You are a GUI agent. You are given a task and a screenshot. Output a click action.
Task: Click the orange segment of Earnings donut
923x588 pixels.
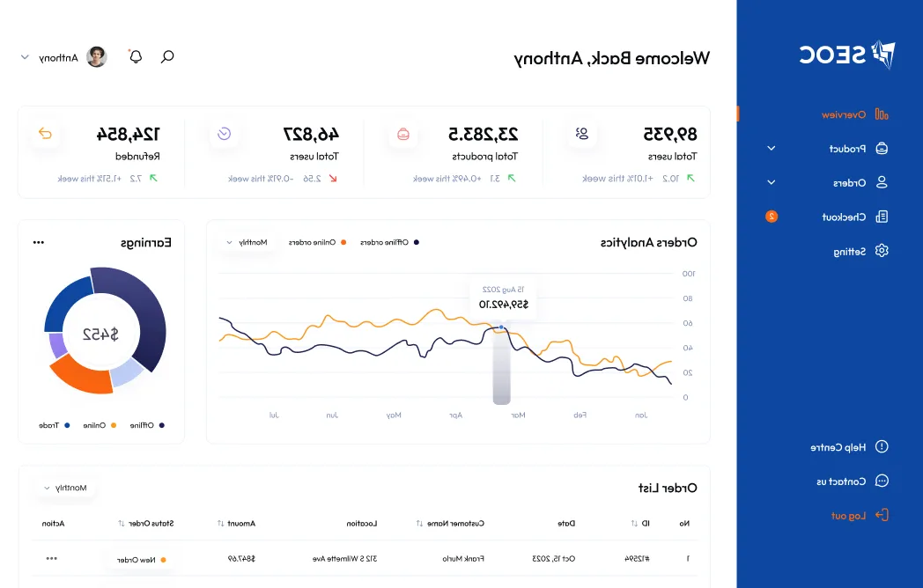78,373
